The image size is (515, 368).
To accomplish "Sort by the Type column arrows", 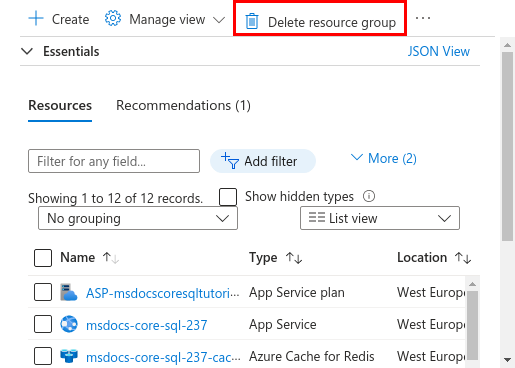I will (294, 258).
